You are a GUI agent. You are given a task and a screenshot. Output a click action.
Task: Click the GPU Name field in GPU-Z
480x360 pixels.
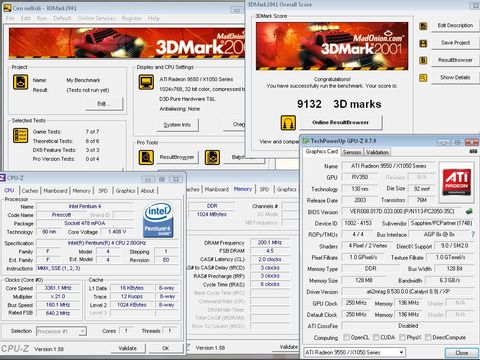coord(389,166)
